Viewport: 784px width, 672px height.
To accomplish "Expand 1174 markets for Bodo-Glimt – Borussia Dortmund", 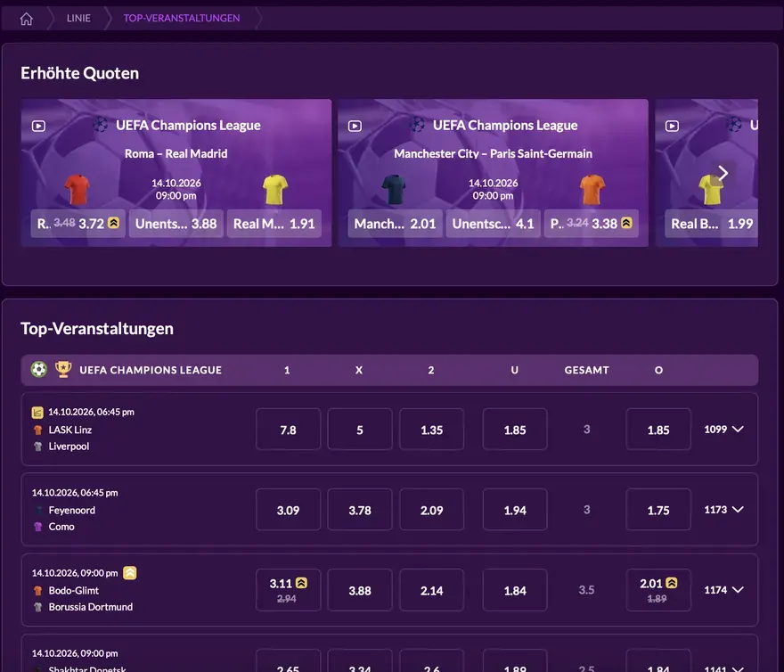I will click(x=723, y=590).
